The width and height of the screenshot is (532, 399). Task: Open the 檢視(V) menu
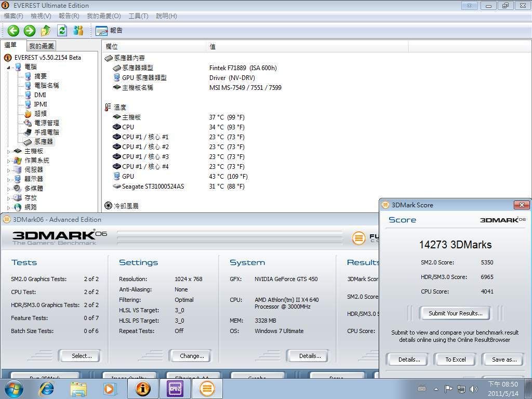pos(41,16)
